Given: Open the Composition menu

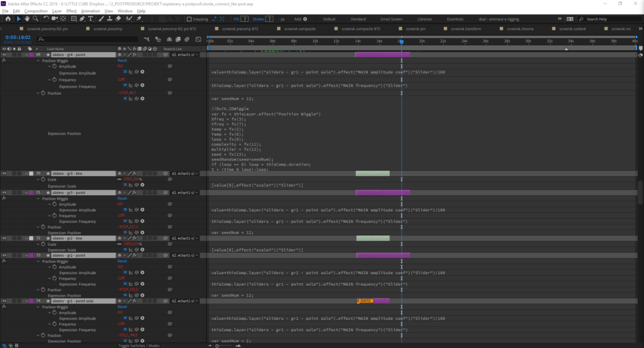Looking at the screenshot, I should pos(36,11).
